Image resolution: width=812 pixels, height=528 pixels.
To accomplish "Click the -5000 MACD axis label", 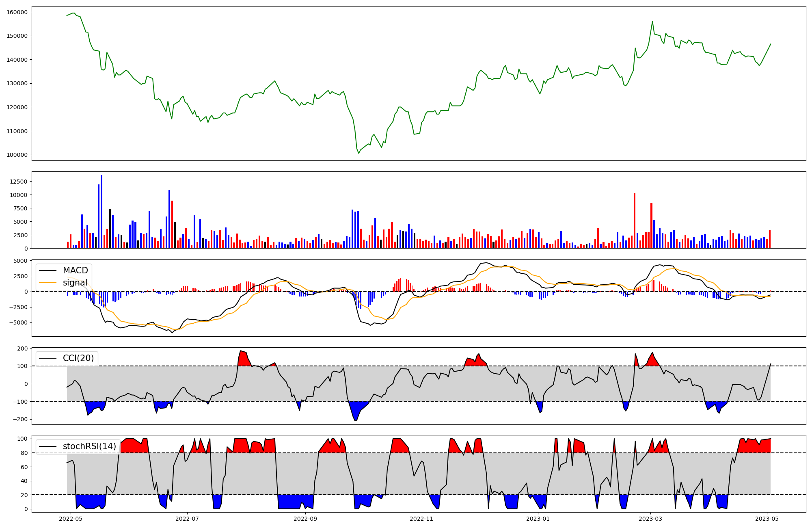I will pyautogui.click(x=18, y=323).
